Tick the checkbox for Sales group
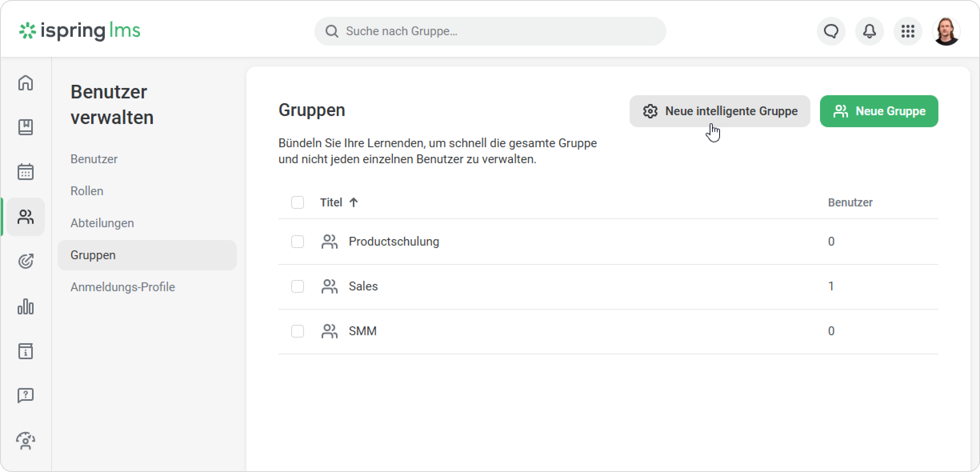 [297, 286]
